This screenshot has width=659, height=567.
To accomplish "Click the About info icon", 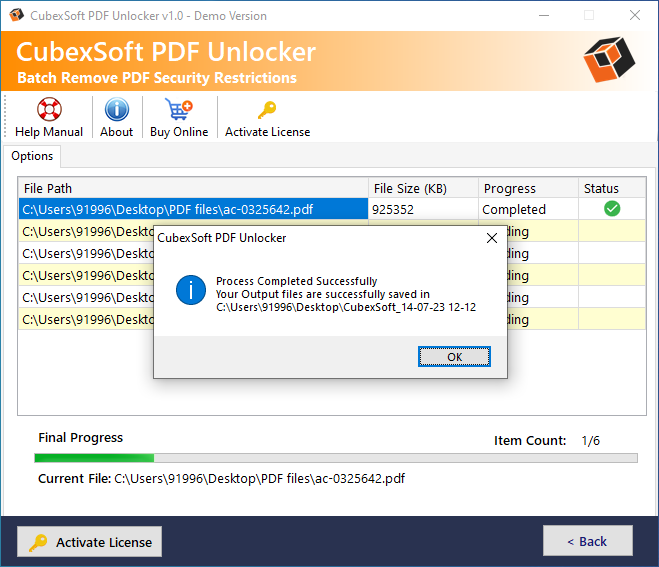I will [x=117, y=110].
